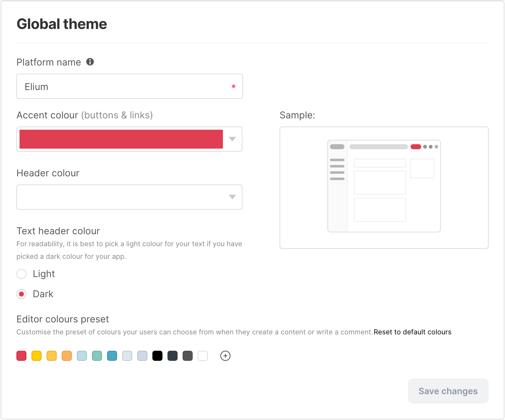
Task: Pick the pale sky blue preset swatch
Action: 82,356
